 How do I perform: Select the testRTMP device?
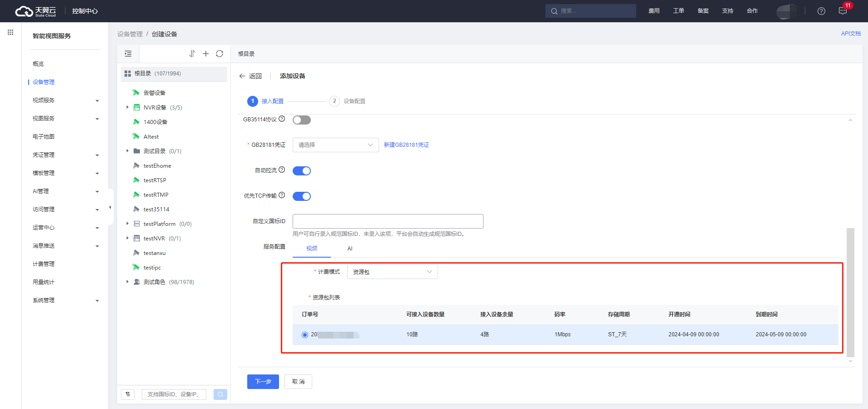pos(156,195)
